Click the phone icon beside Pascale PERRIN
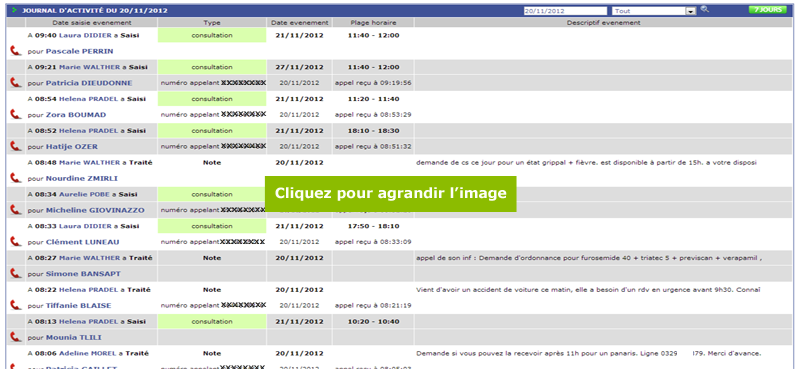 pyautogui.click(x=16, y=51)
